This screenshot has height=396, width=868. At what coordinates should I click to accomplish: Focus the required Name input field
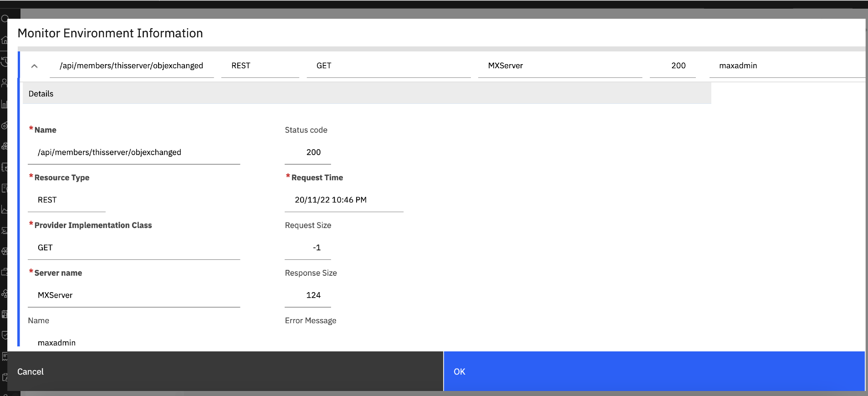point(134,152)
